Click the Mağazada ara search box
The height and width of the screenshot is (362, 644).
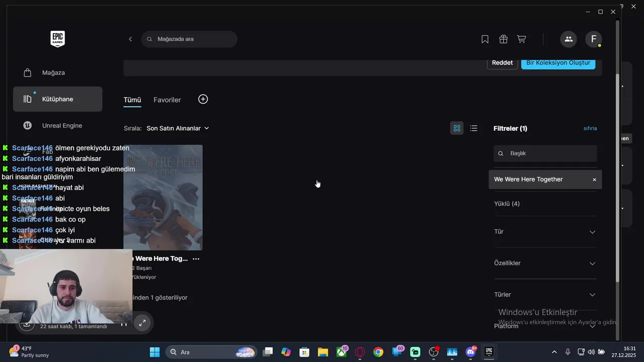click(x=189, y=39)
